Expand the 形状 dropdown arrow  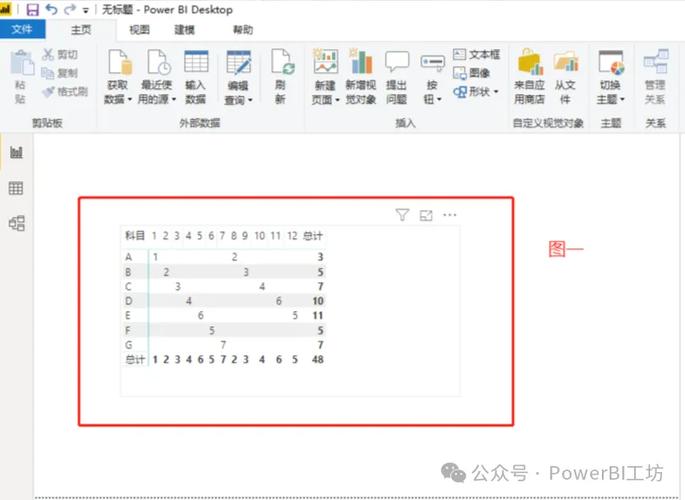click(x=496, y=92)
